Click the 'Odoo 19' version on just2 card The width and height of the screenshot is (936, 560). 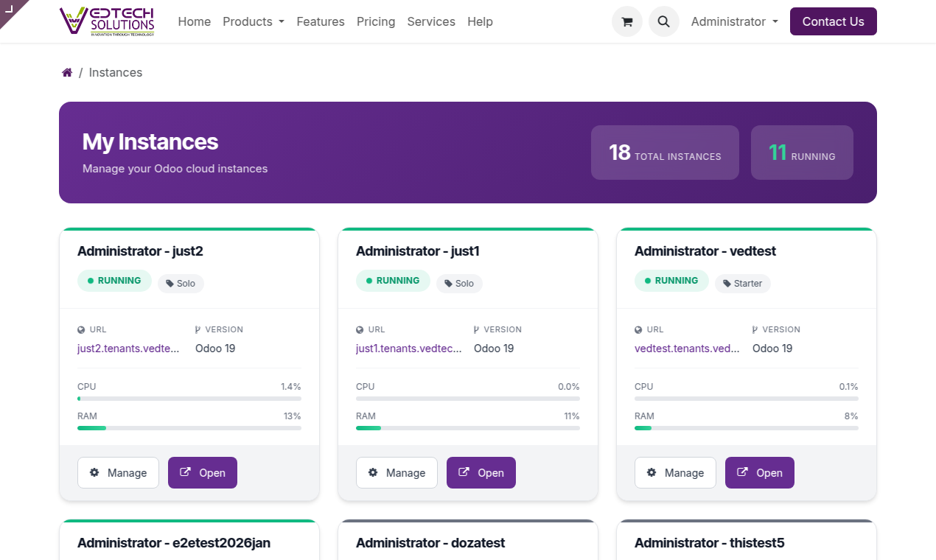[215, 348]
